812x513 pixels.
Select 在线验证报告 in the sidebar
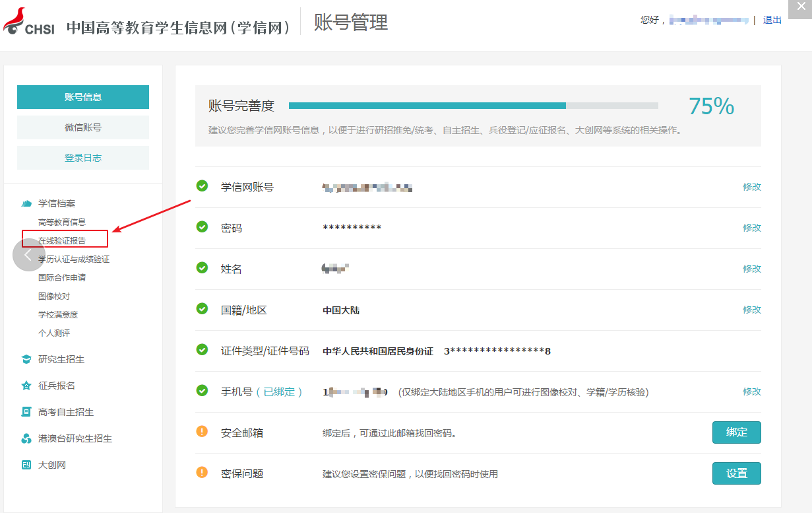(x=63, y=240)
